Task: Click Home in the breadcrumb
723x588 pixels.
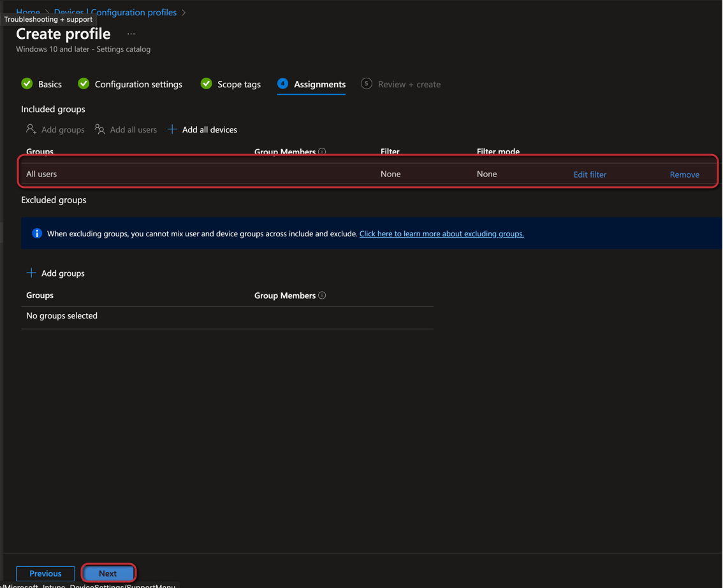Action: 28,12
